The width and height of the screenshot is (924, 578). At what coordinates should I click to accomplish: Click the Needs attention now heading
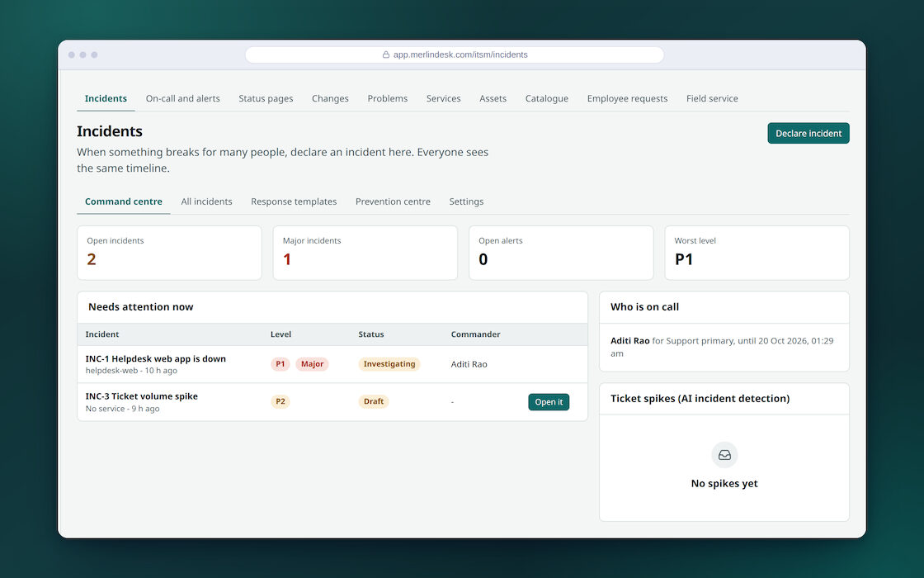tap(141, 306)
